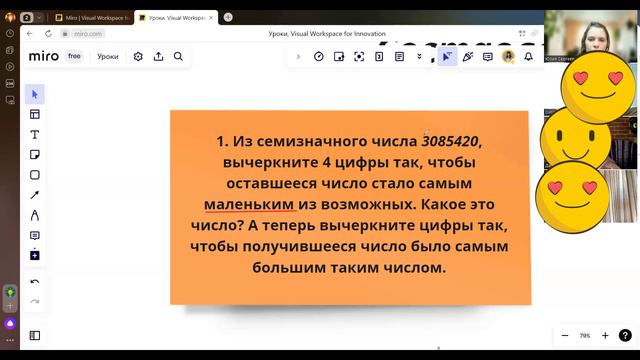
Task: Click the 79% zoom level
Action: [585, 336]
